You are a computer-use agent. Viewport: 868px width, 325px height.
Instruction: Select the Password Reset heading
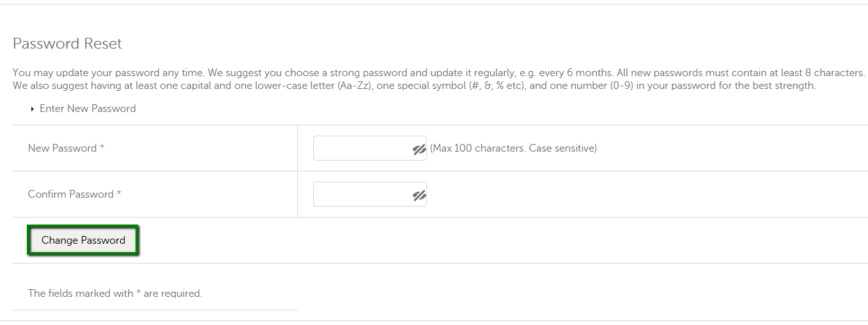67,44
